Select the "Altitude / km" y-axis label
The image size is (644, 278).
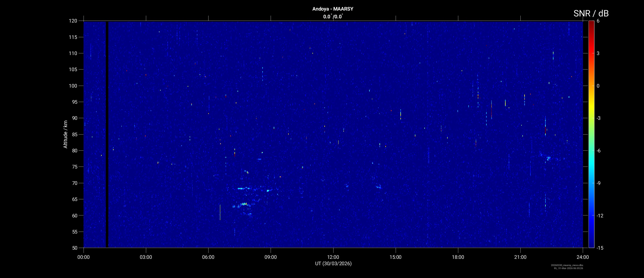(65, 134)
